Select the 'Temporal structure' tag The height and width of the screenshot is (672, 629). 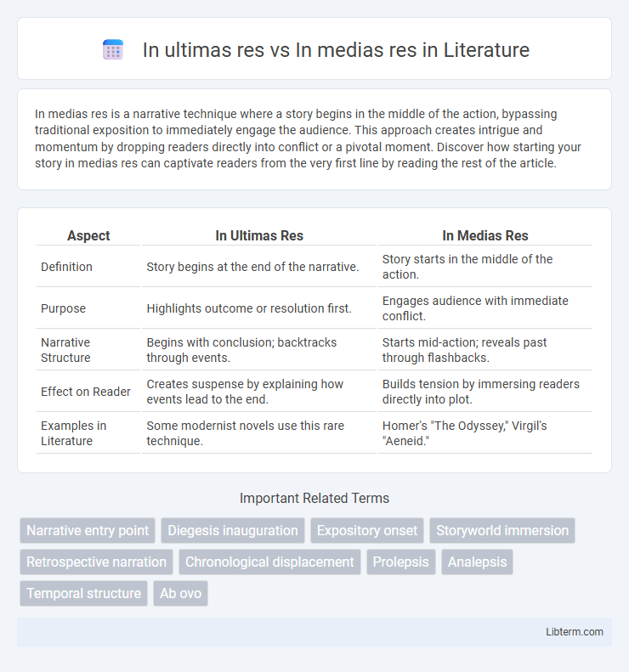coord(83,593)
